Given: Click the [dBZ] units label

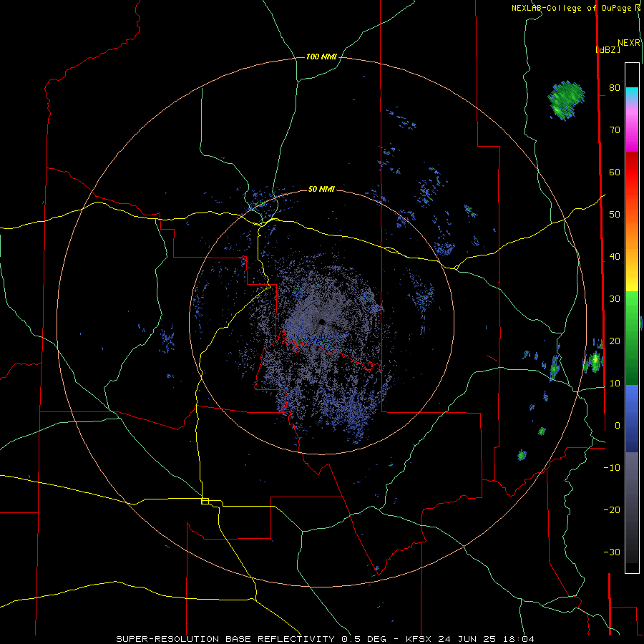Looking at the screenshot, I should pos(608,49).
